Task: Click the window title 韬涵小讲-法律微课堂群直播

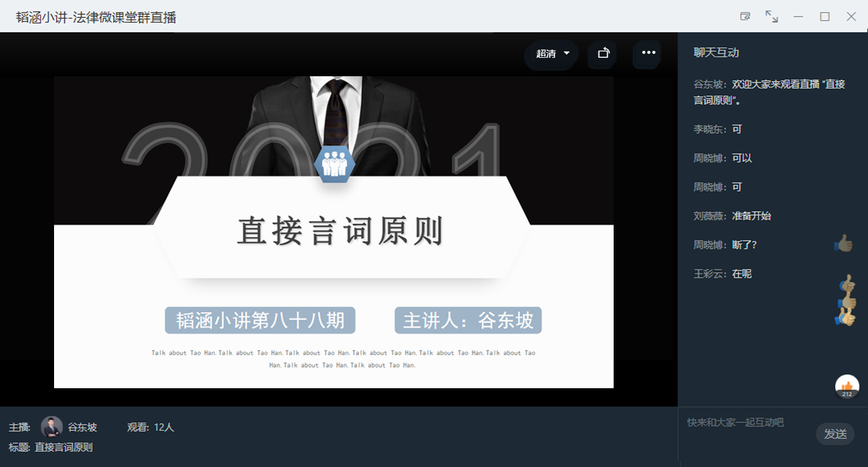Action: [96, 17]
